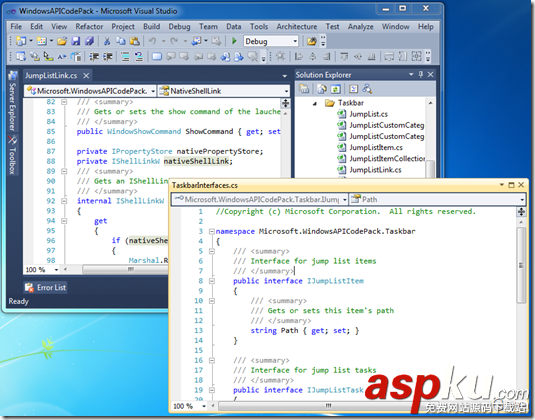Click the Paste clipboard icon
Screen dimensions: 535x420
tap(134, 41)
